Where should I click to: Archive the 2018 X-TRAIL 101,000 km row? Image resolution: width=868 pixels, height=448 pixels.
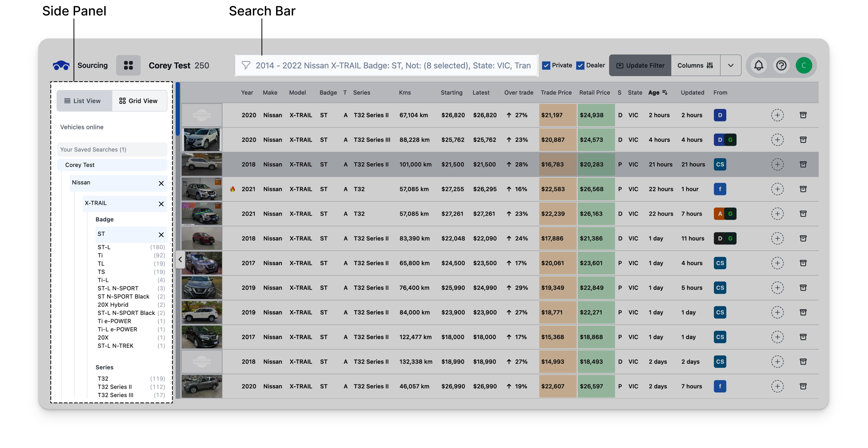[803, 165]
